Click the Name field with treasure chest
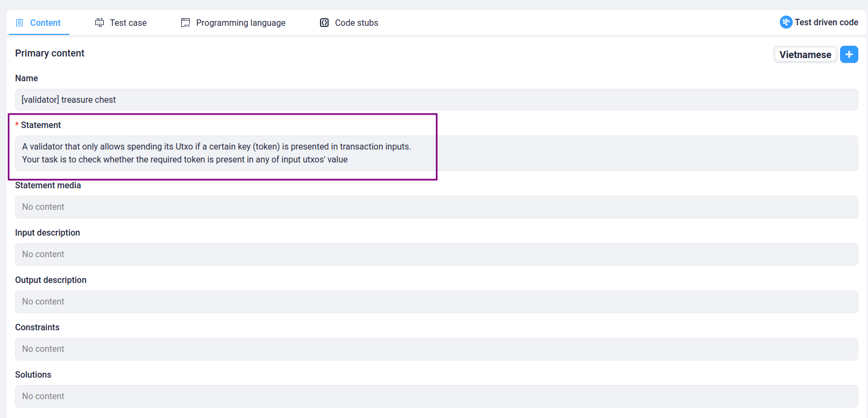868x418 pixels. point(436,100)
